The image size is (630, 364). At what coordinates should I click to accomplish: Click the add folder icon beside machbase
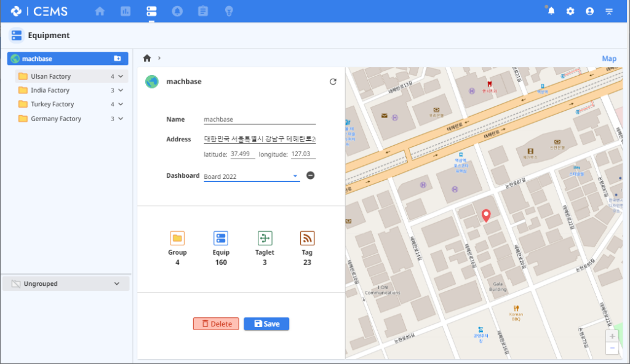(118, 59)
